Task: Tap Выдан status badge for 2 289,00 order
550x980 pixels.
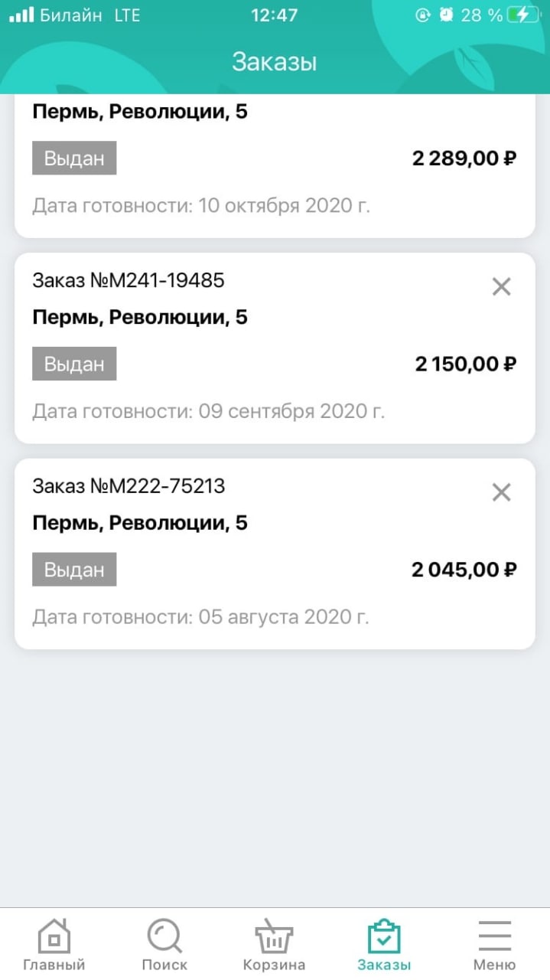Action: (74, 158)
